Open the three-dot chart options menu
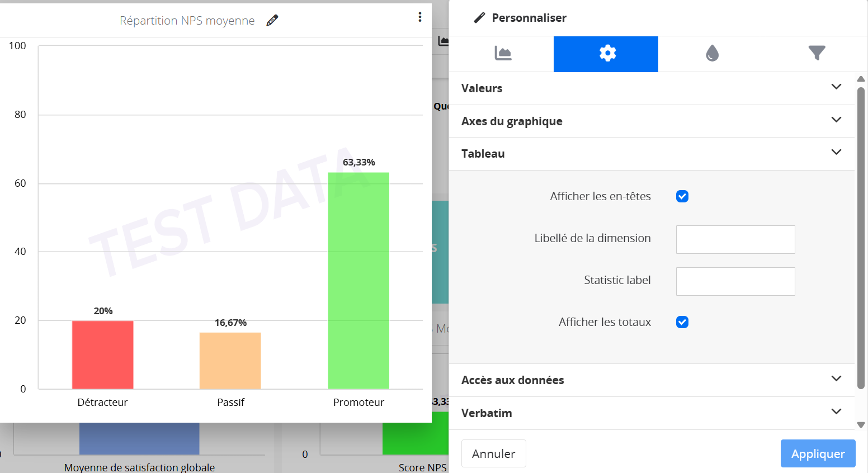Image resolution: width=868 pixels, height=473 pixels. click(x=419, y=17)
